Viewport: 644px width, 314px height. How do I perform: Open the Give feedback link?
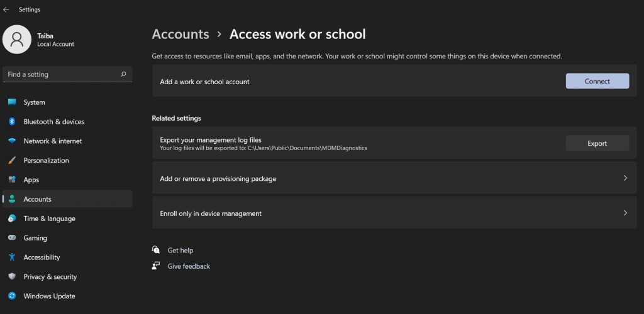[189, 266]
